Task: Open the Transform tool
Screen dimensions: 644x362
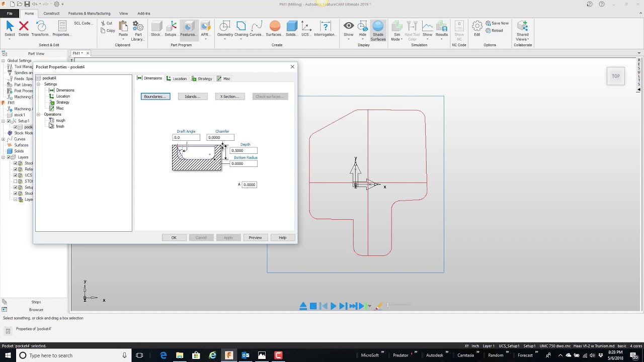Action: [x=41, y=29]
